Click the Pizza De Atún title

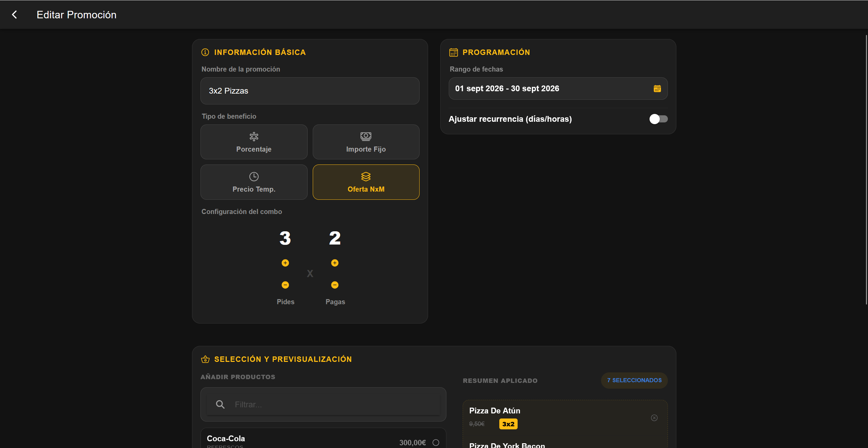495,411
